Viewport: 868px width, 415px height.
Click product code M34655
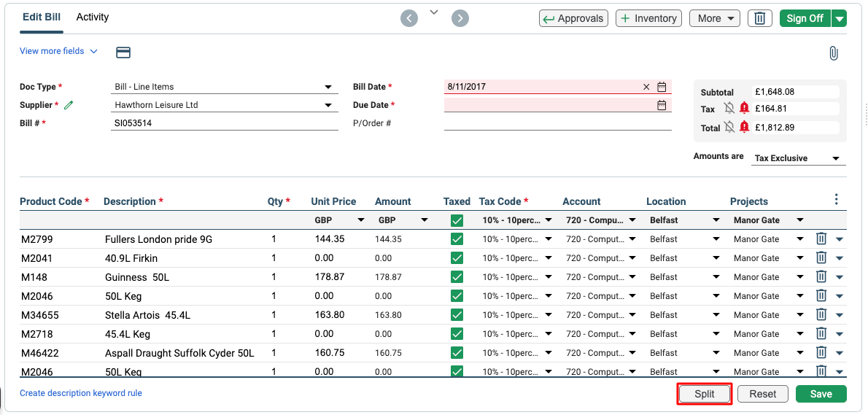(x=40, y=315)
